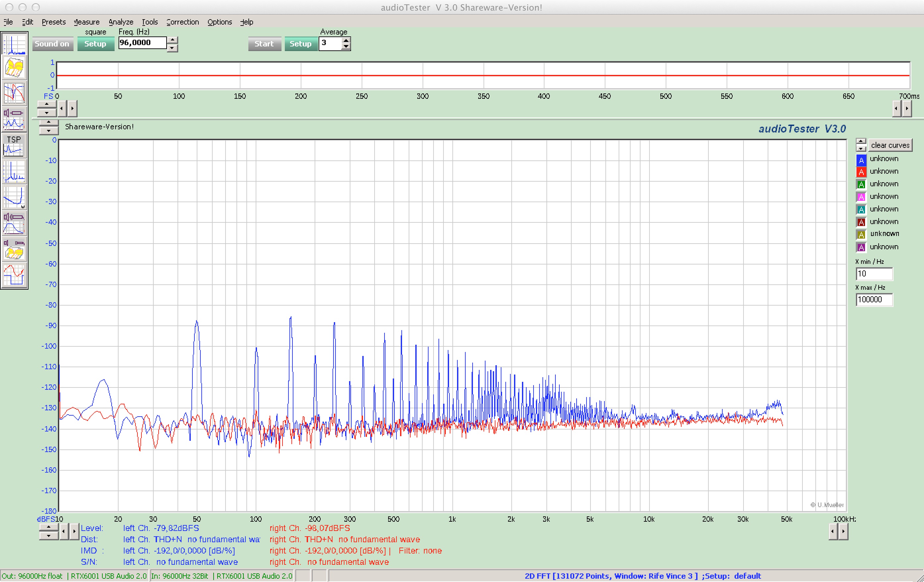The width and height of the screenshot is (924, 582).
Task: Open the File menu
Action: (8, 22)
